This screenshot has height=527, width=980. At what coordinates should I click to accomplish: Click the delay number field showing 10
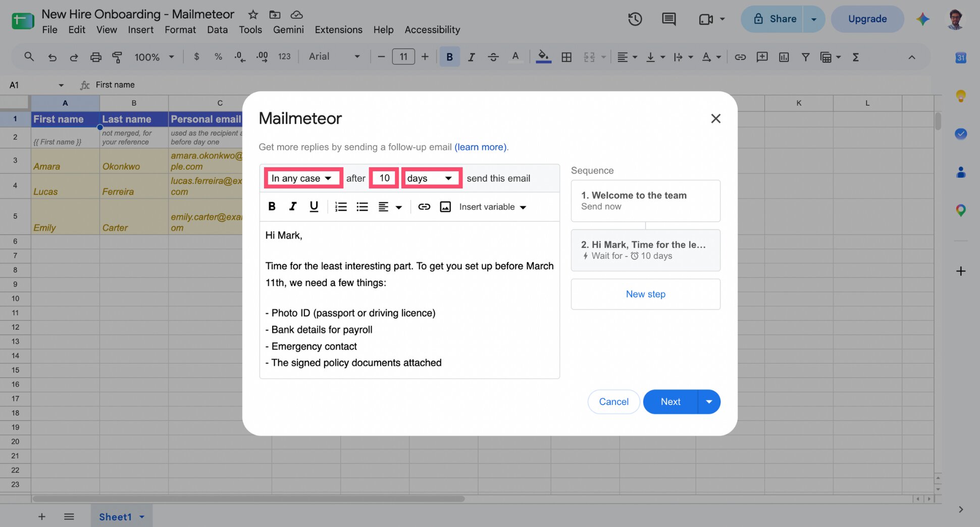(x=384, y=178)
